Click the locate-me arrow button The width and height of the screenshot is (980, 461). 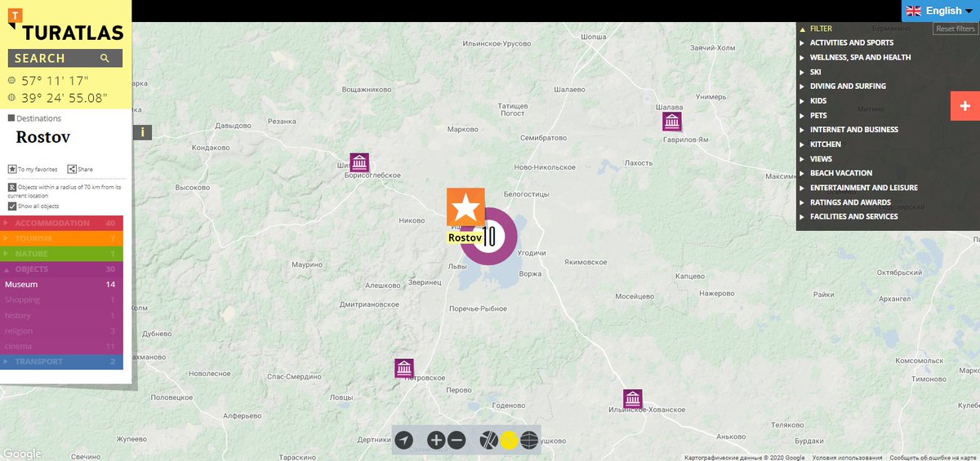pos(404,441)
